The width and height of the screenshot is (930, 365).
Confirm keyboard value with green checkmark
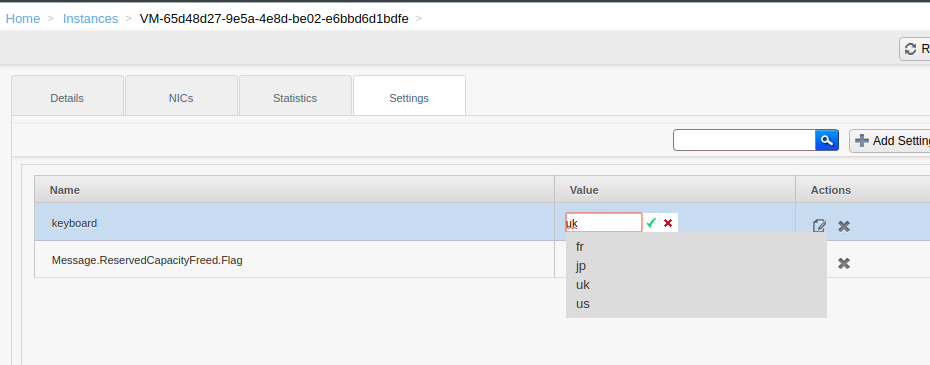click(651, 223)
